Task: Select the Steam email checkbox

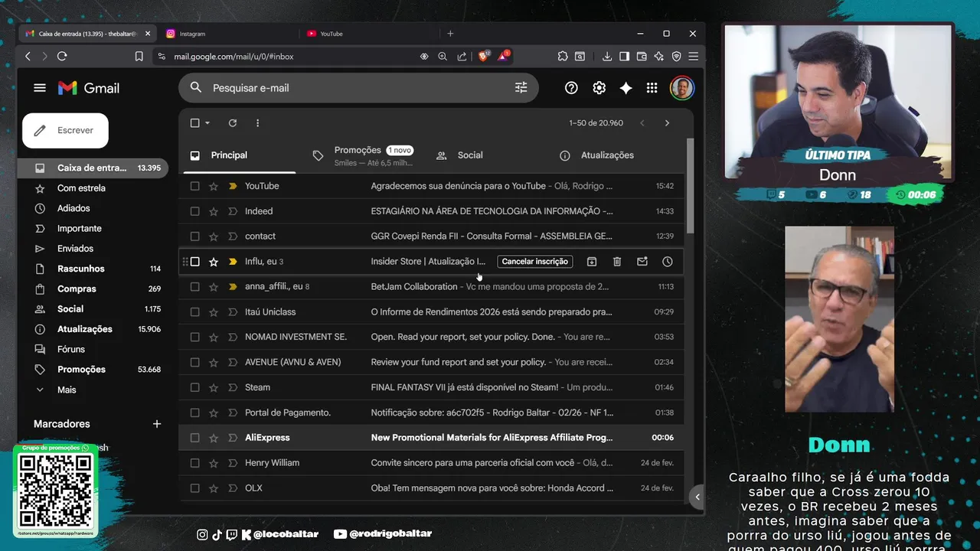Action: [x=194, y=387]
